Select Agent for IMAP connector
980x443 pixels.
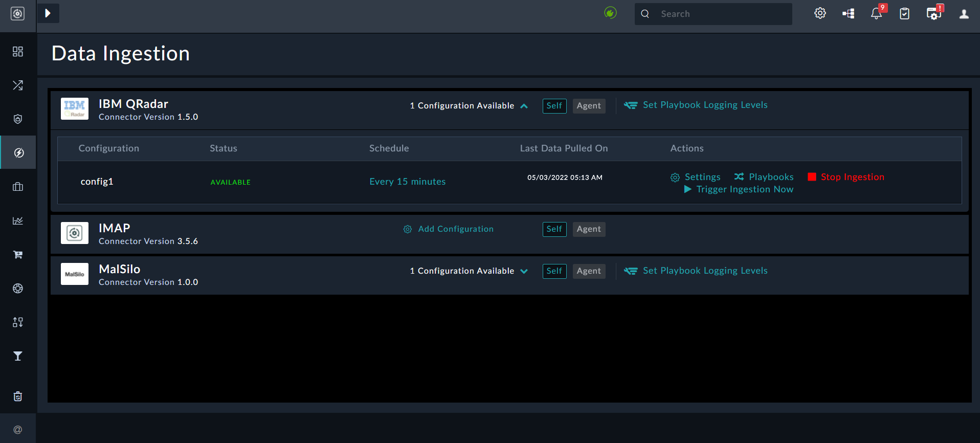(589, 229)
